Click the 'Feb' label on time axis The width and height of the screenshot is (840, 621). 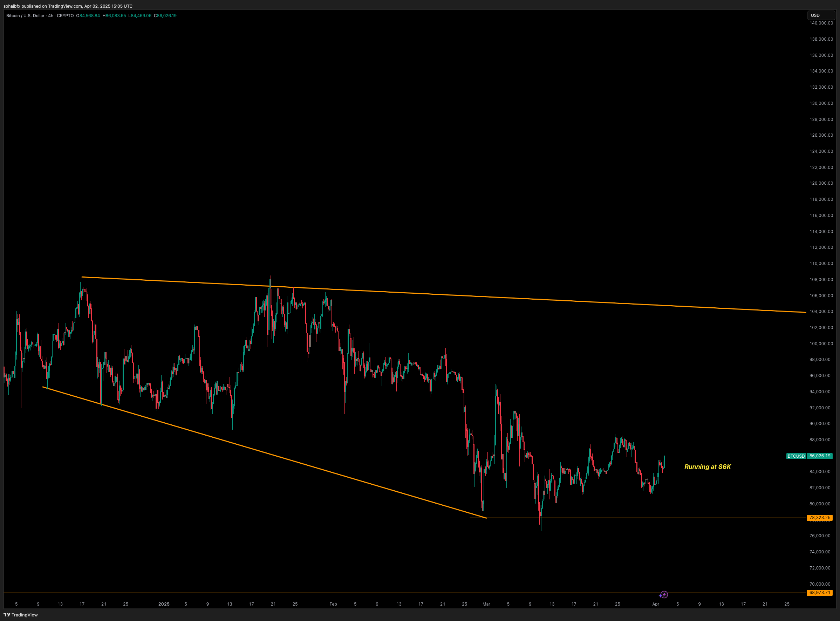[333, 604]
